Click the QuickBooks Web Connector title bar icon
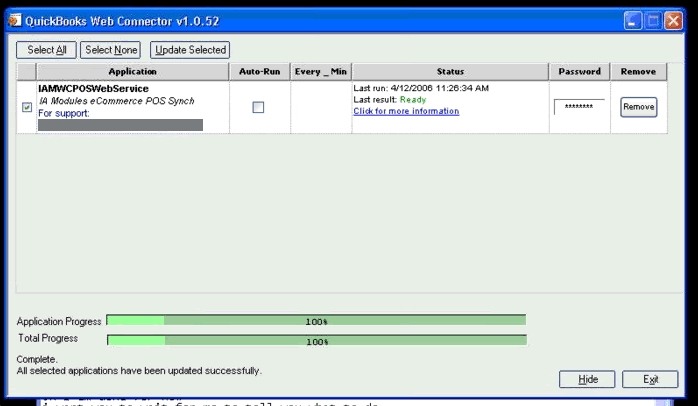The image size is (698, 406). coord(15,20)
